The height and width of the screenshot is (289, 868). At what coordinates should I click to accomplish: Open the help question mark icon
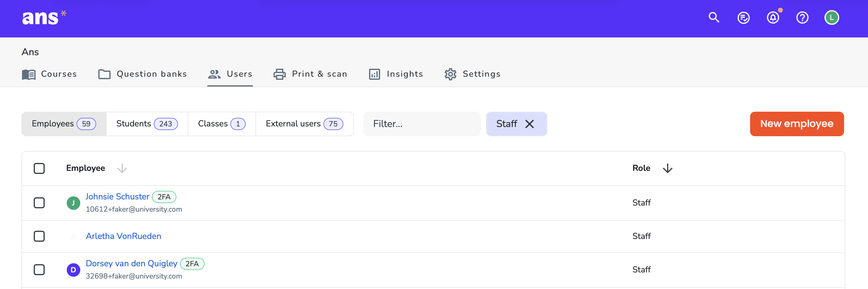802,17
